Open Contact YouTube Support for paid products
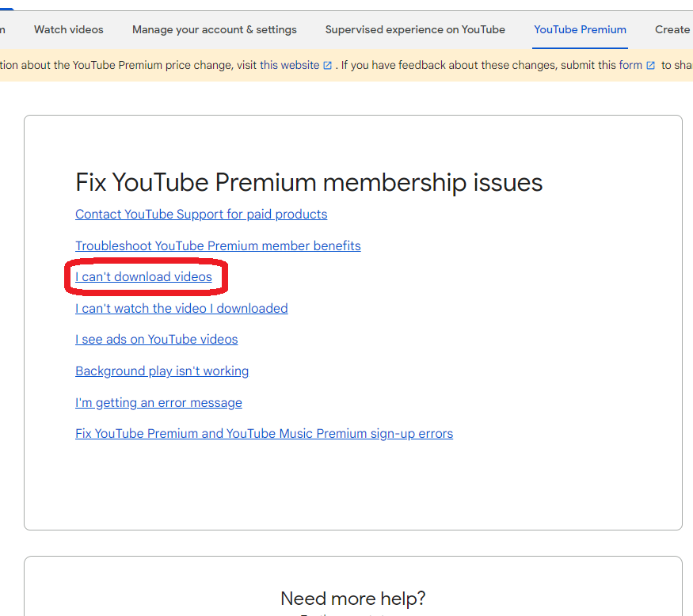Screen dimensions: 693x616 click(x=201, y=215)
